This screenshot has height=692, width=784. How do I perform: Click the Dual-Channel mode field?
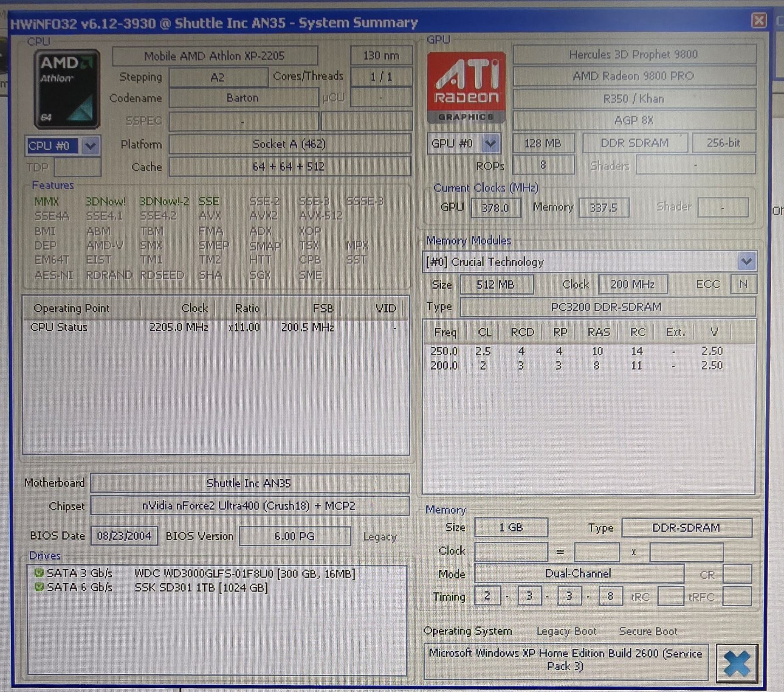pyautogui.click(x=579, y=574)
